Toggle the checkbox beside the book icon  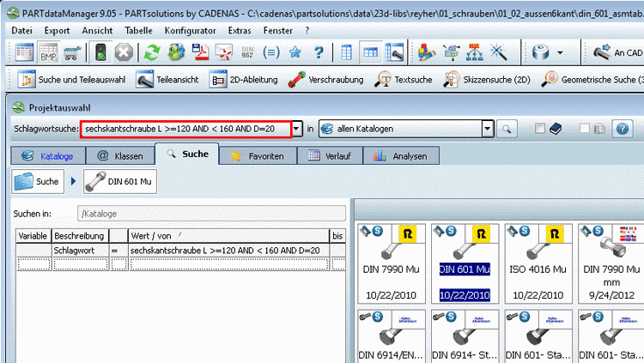(x=540, y=129)
